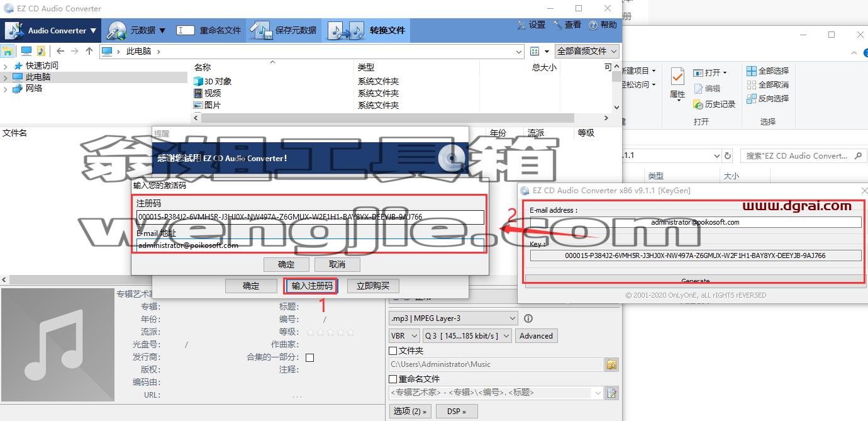This screenshot has height=421, width=868.
Task: Click 打开 open in Explorer ribbon
Action: point(711,72)
